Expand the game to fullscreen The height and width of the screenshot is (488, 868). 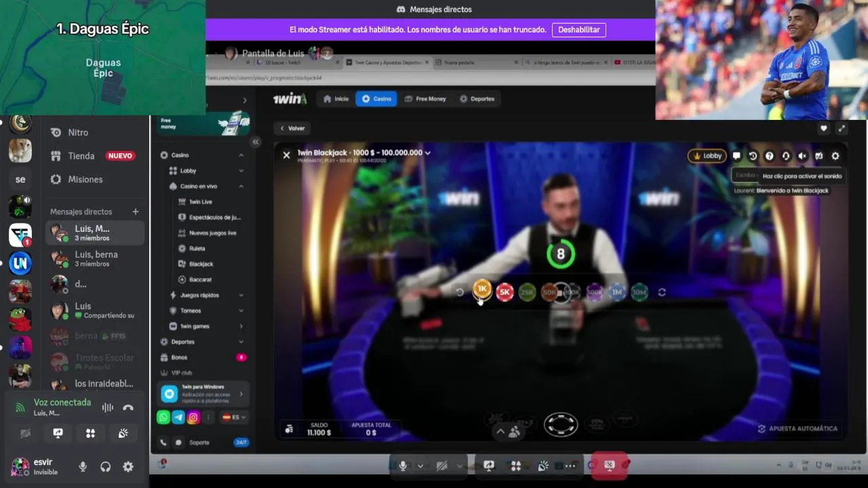842,128
